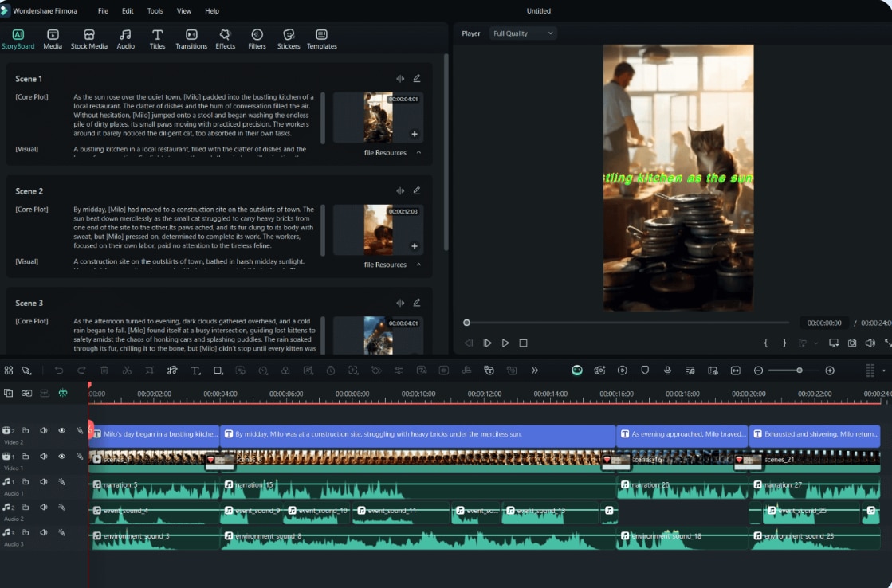Screen dimensions: 892x588
Task: Step to previous frame in player
Action: click(469, 343)
